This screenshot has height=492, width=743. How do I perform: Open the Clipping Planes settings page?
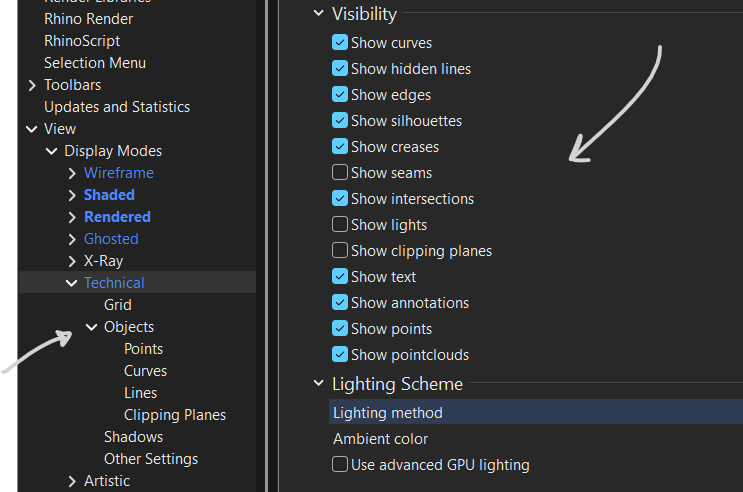[175, 415]
